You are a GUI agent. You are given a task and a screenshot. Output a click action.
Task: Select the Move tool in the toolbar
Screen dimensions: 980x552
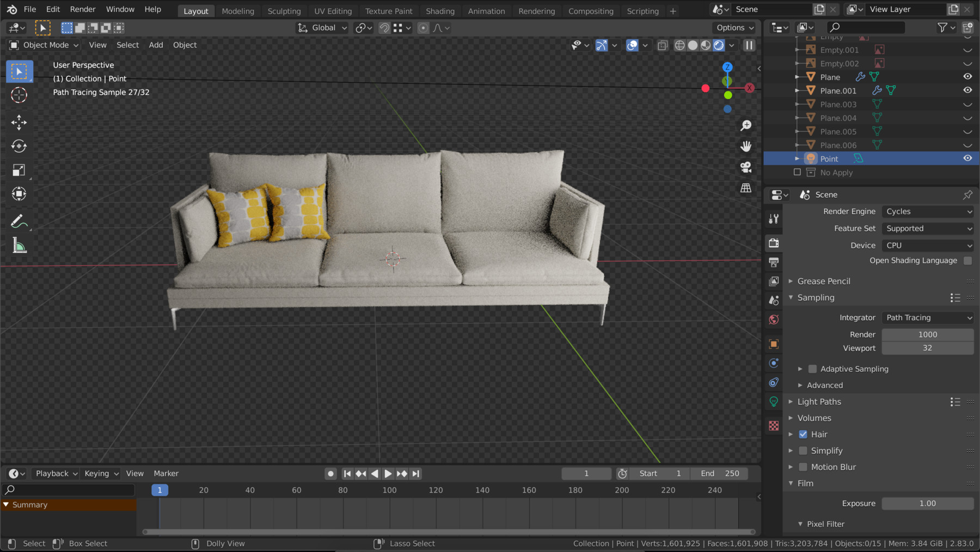19,122
